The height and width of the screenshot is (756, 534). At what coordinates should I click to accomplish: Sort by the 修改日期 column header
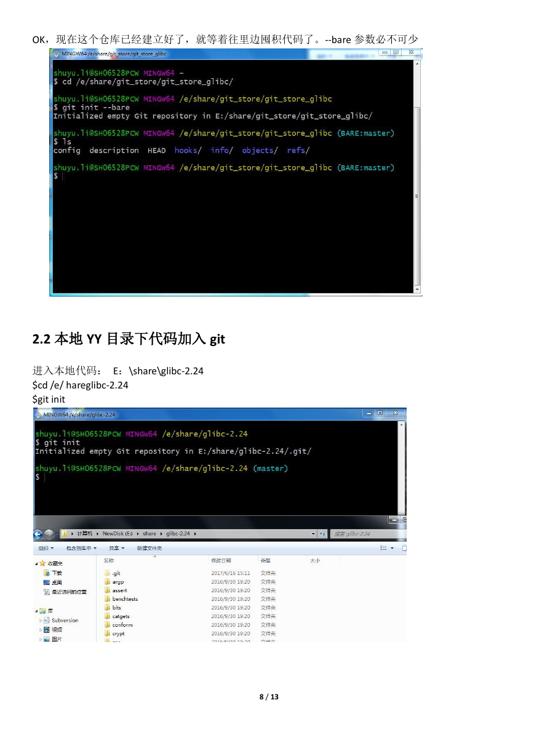(x=221, y=561)
